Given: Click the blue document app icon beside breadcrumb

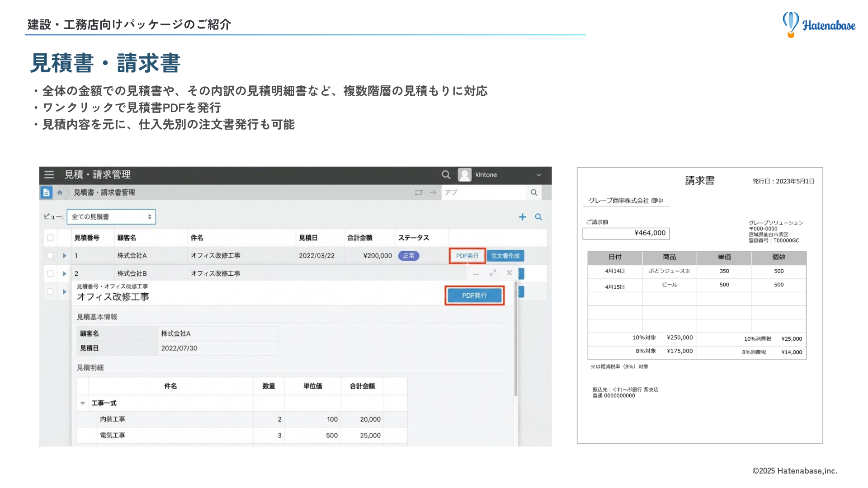Looking at the screenshot, I should tap(47, 192).
